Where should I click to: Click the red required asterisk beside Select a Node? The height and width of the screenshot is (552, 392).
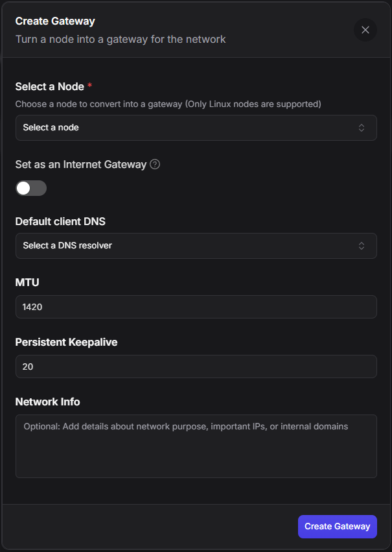click(90, 87)
